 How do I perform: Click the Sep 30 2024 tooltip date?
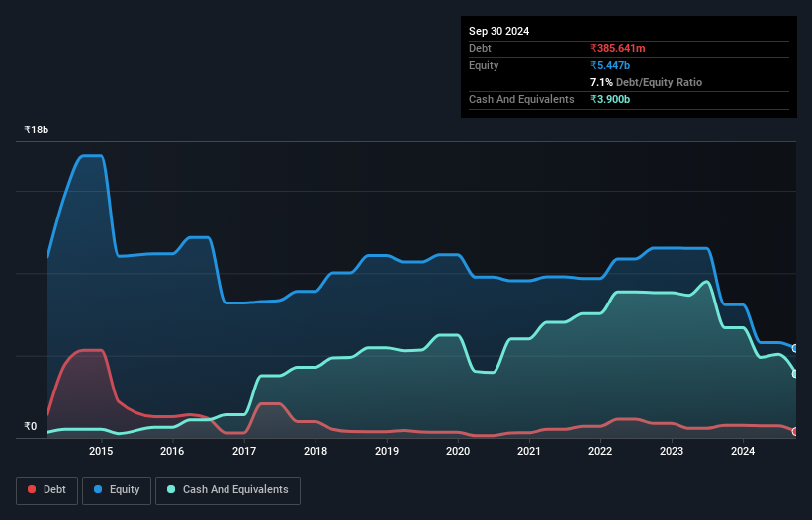[x=498, y=31]
